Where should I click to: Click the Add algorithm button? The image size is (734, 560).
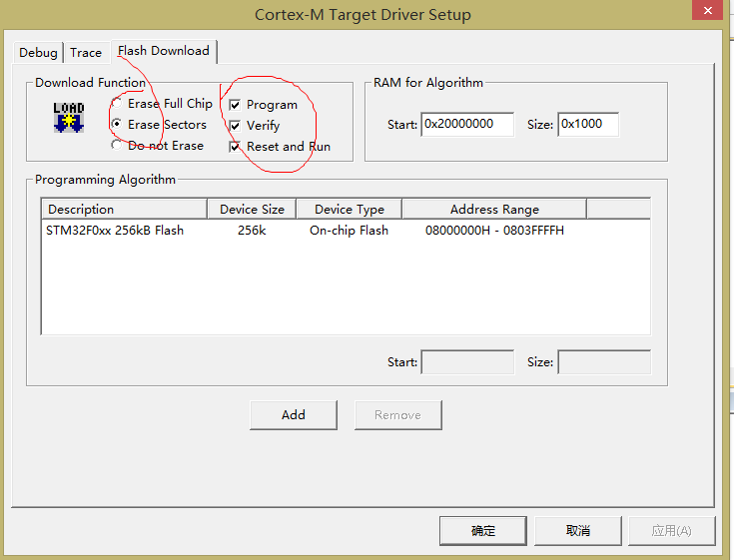[294, 415]
